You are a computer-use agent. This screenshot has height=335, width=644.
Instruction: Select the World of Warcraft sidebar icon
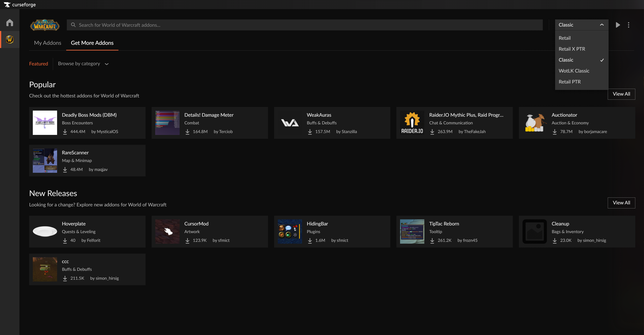(x=10, y=39)
